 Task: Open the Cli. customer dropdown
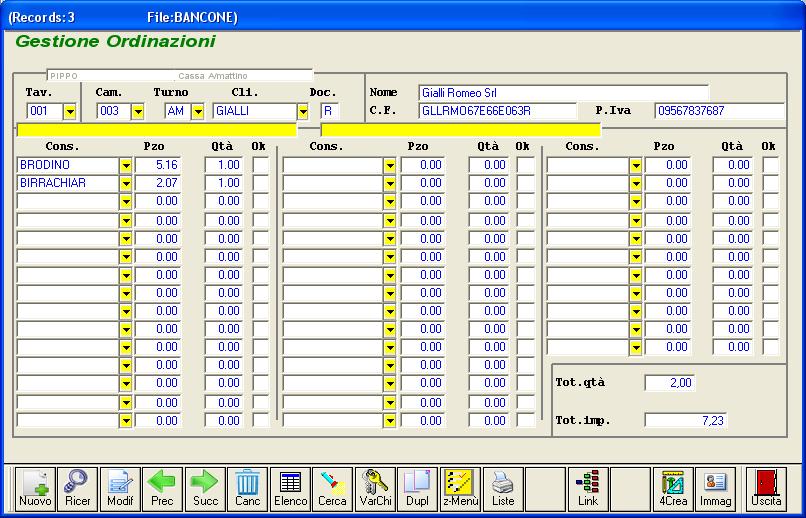tap(303, 112)
